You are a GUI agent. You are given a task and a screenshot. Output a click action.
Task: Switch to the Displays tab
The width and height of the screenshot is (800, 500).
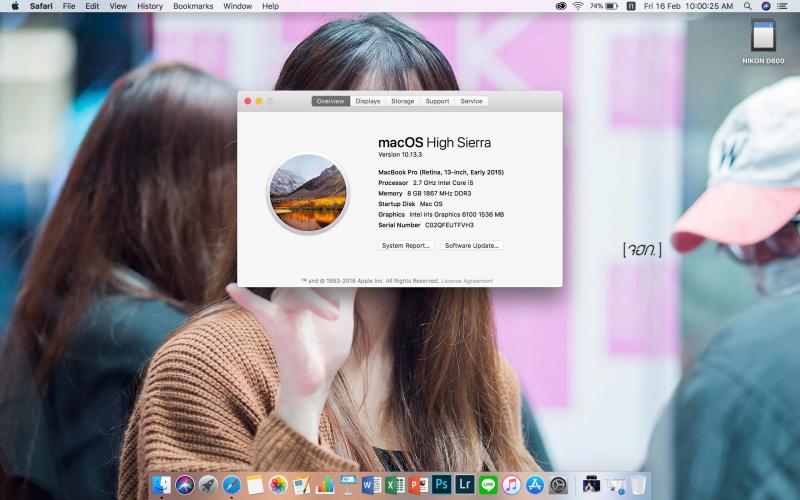[x=368, y=101]
